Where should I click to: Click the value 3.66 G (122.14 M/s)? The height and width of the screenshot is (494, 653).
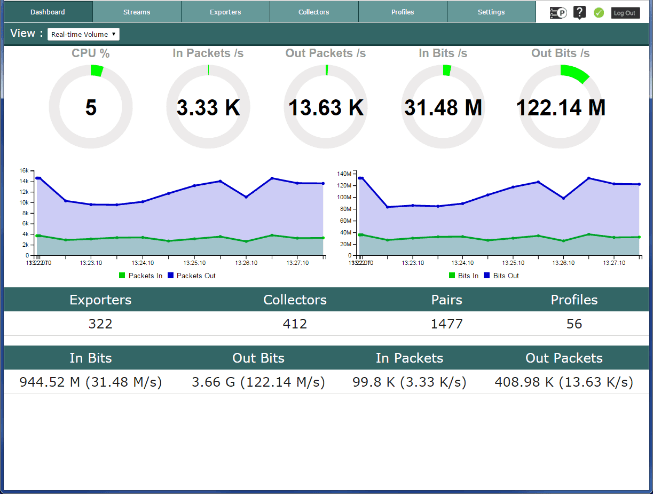tap(258, 382)
